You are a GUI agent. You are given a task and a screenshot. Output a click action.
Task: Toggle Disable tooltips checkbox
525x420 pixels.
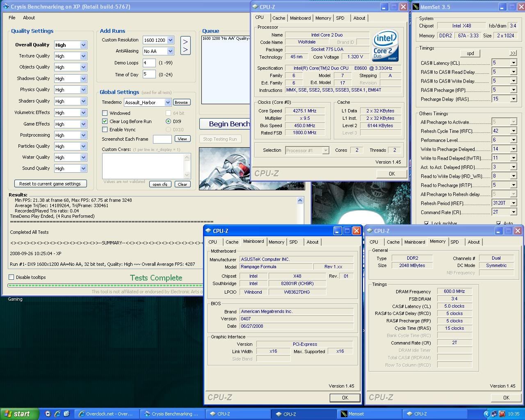11,277
